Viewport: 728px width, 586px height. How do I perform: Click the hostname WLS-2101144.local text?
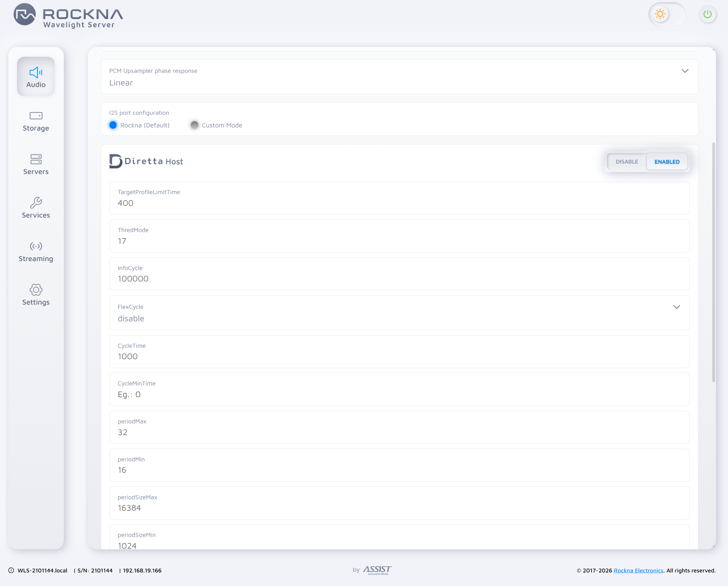[42, 571]
